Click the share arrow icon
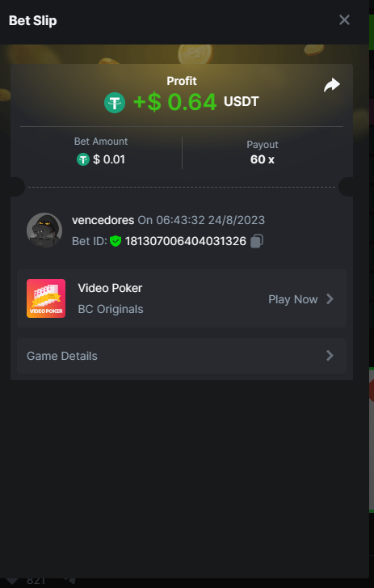374x588 pixels. pyautogui.click(x=332, y=85)
